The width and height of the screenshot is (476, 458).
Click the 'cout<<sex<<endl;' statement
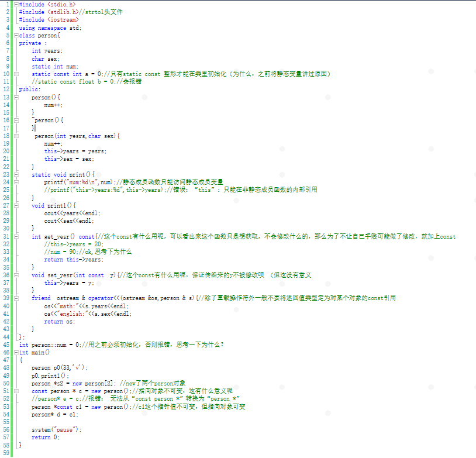tap(69, 221)
